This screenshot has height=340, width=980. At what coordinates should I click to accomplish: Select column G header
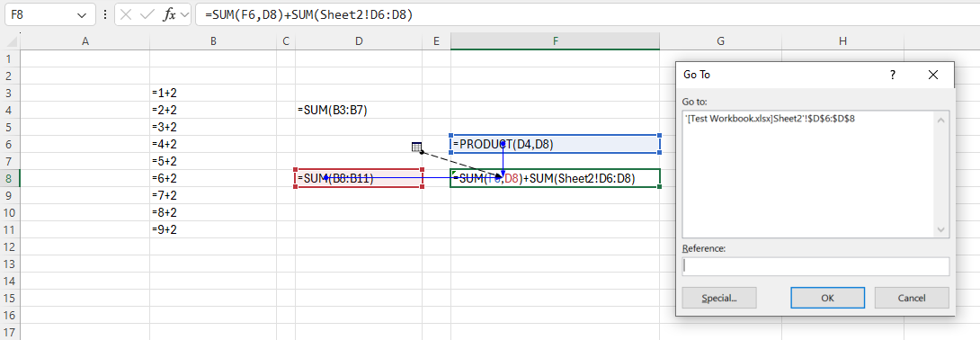pos(721,41)
